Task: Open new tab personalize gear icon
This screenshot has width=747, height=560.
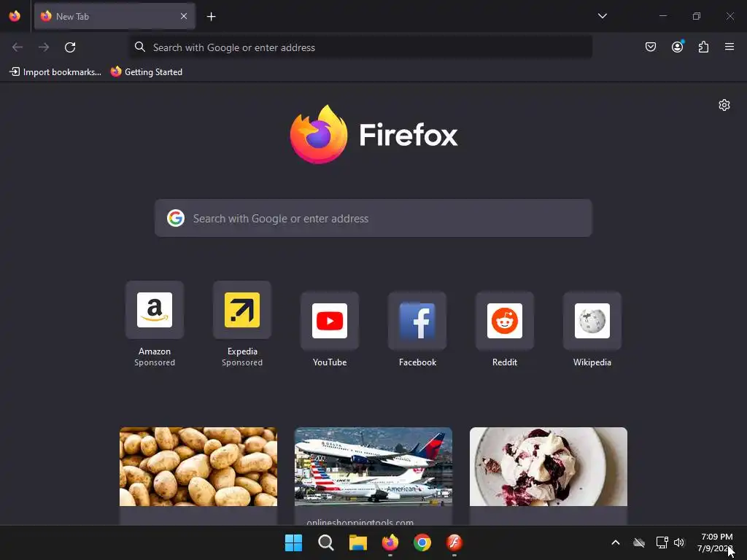Action: [724, 105]
